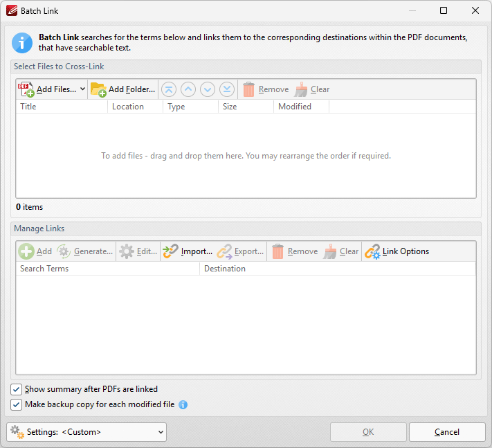Click the Batch Link app icon in title bar
Viewport: 492px width, 448px height.
(12, 10)
